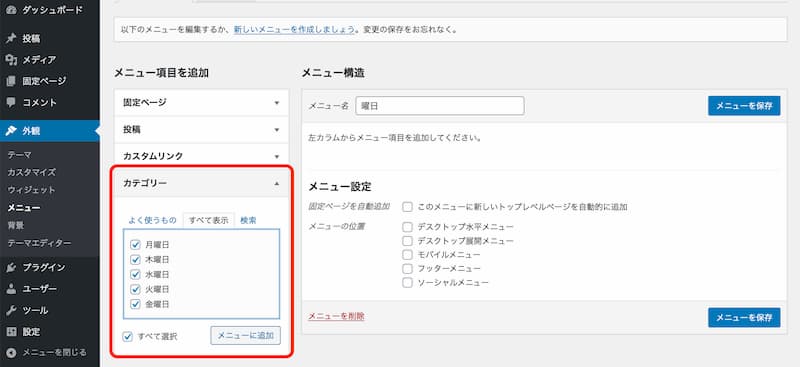Click the collapse arrow icon for メニューを閉じる

11,353
